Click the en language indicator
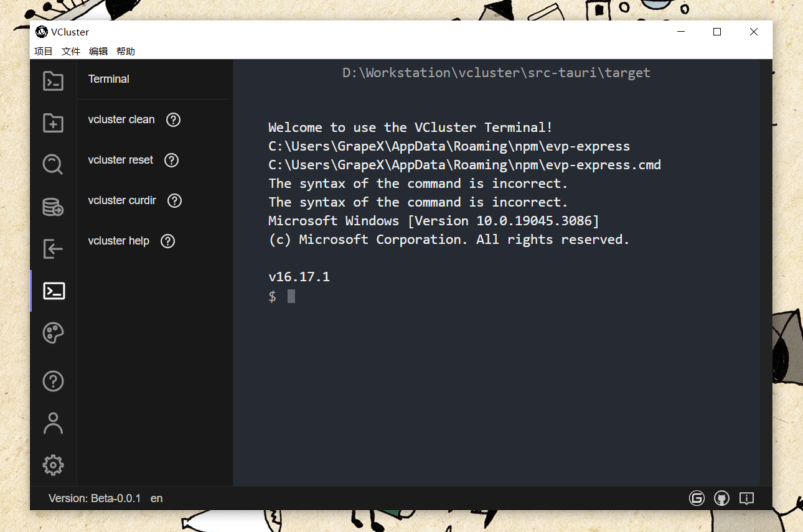The width and height of the screenshot is (803, 532). tap(157, 498)
